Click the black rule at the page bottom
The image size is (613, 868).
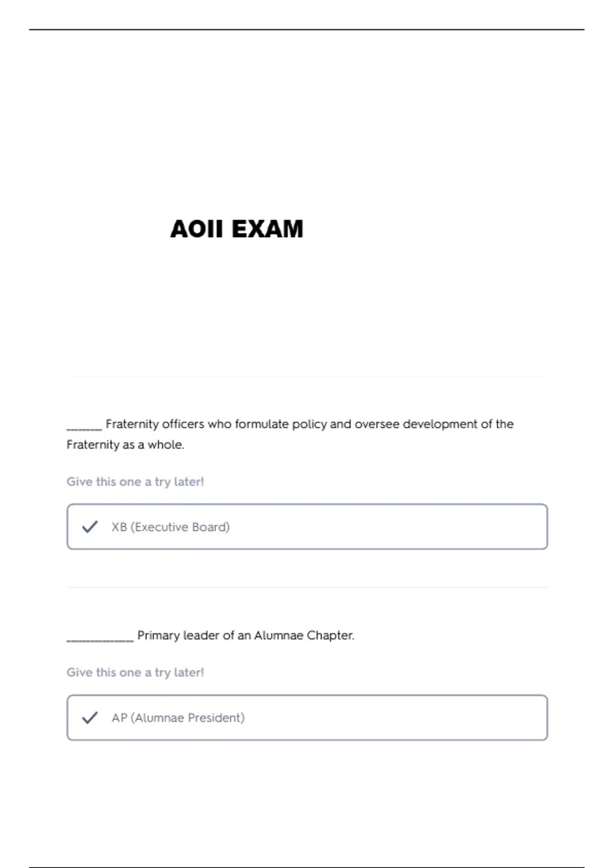pyautogui.click(x=306, y=866)
